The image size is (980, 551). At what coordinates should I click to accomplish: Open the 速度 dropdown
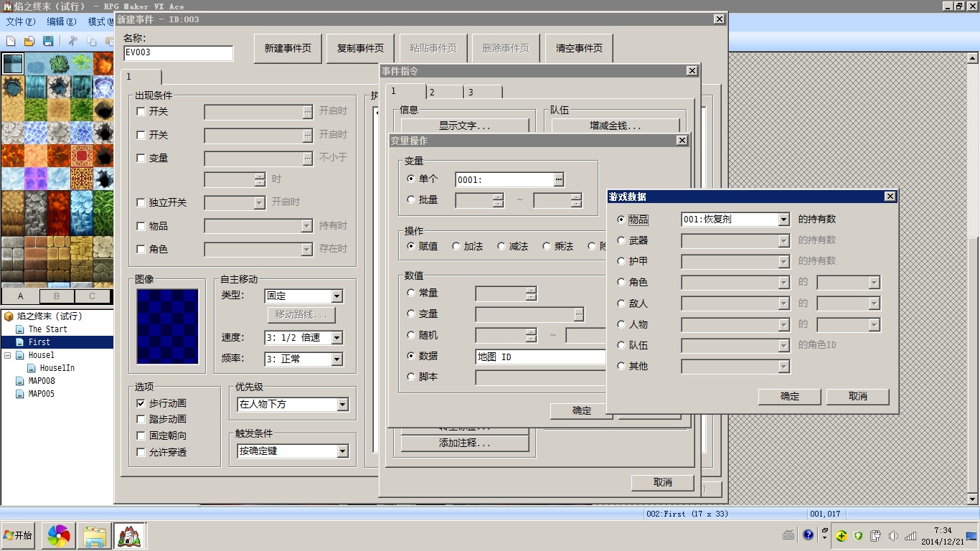[336, 337]
